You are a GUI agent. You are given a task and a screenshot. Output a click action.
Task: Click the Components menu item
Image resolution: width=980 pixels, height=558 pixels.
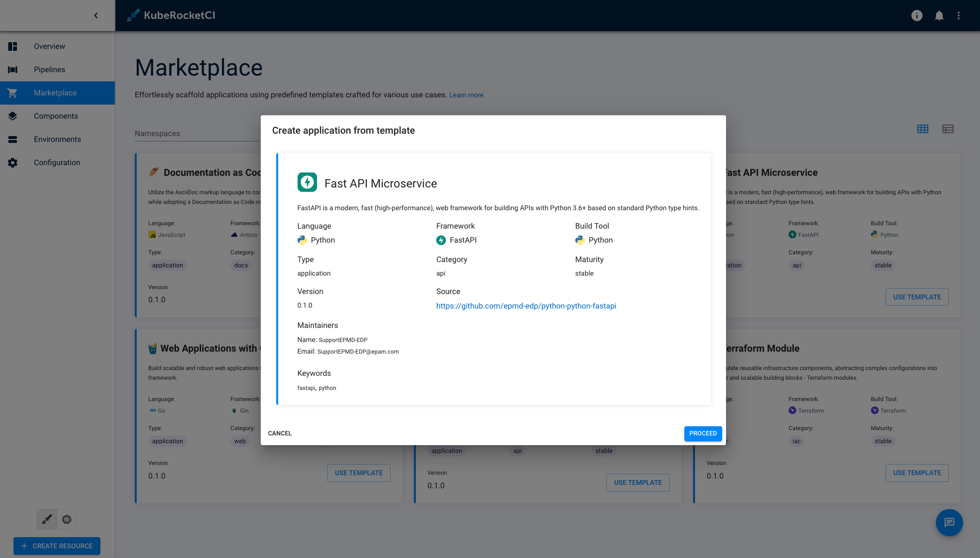pyautogui.click(x=56, y=116)
